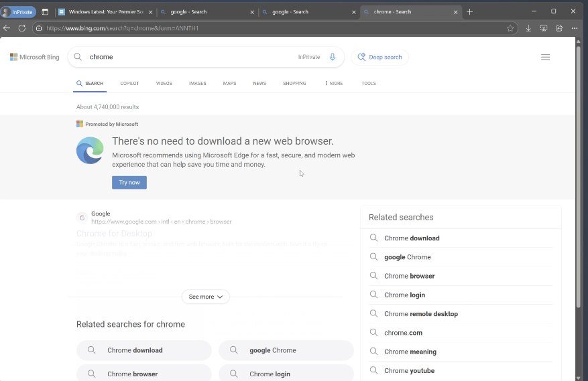Select related search Chrome youtube
This screenshot has width=588, height=381.
pyautogui.click(x=461, y=370)
